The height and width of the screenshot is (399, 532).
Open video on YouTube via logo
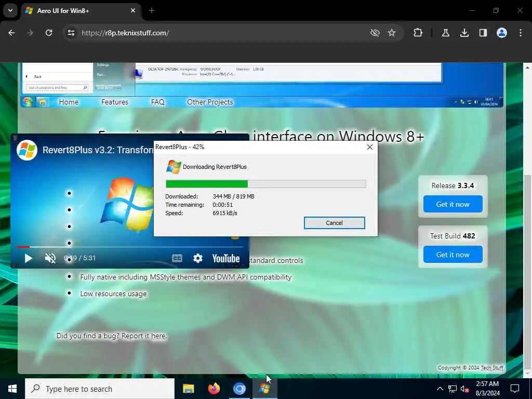point(226,258)
